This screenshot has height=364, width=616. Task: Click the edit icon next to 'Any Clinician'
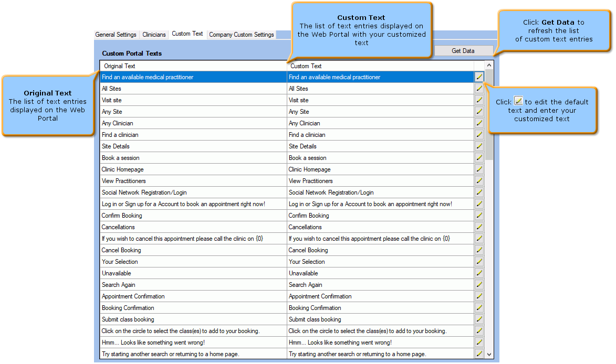(479, 123)
